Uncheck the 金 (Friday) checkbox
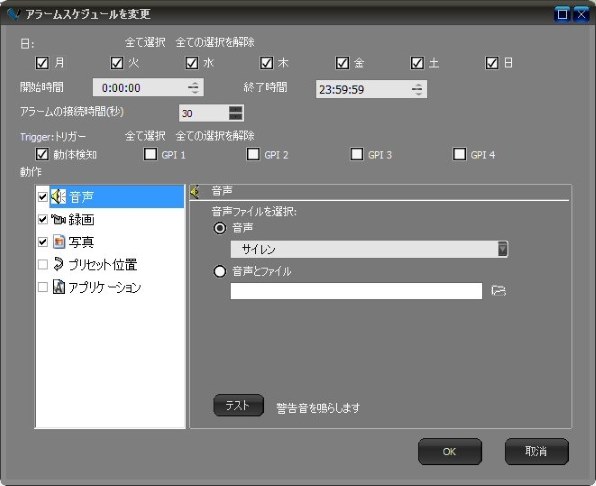This screenshot has width=596, height=486. pos(342,63)
